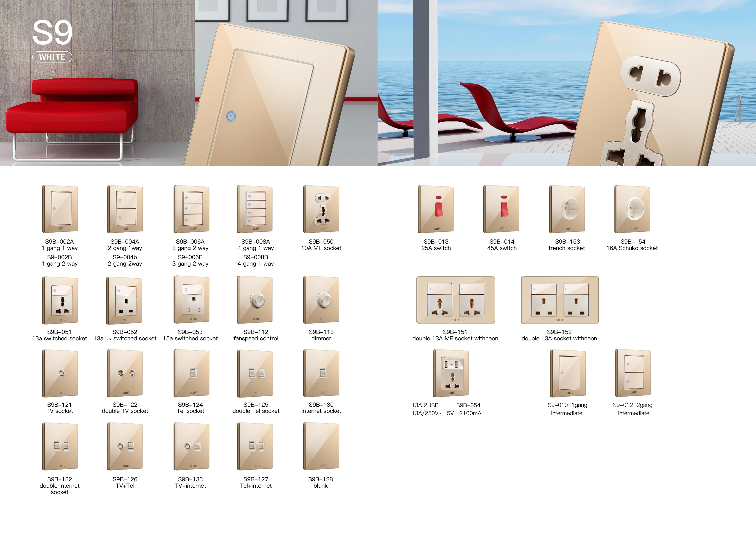Click the WHITE label badge under S9
Viewport: 756px width, 535px height.
pos(52,57)
